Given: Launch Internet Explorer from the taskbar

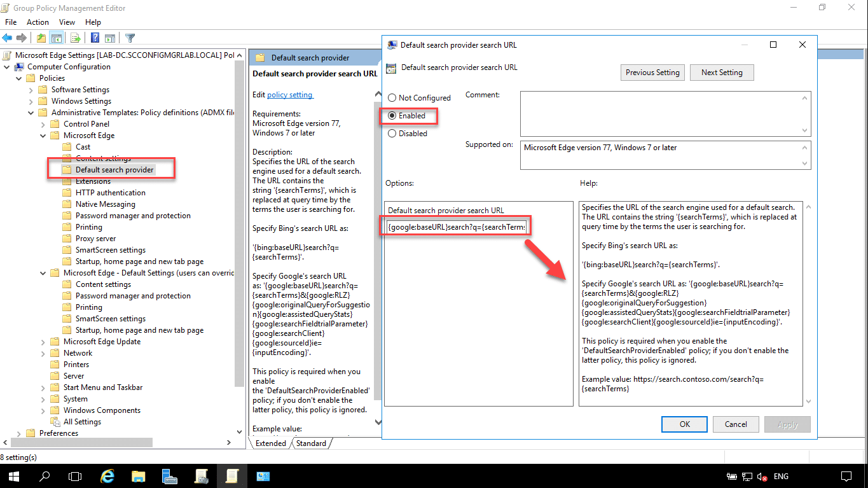Looking at the screenshot, I should point(107,476).
